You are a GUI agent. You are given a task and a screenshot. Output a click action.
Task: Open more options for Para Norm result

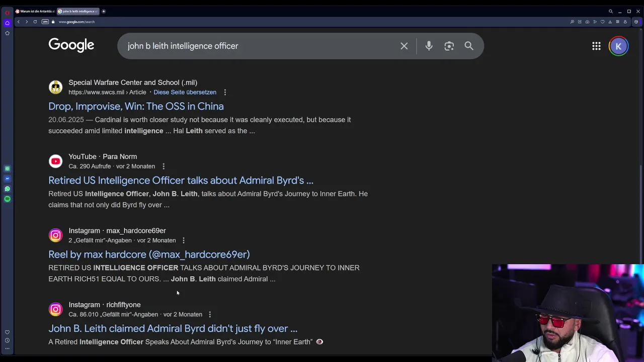coord(163,166)
